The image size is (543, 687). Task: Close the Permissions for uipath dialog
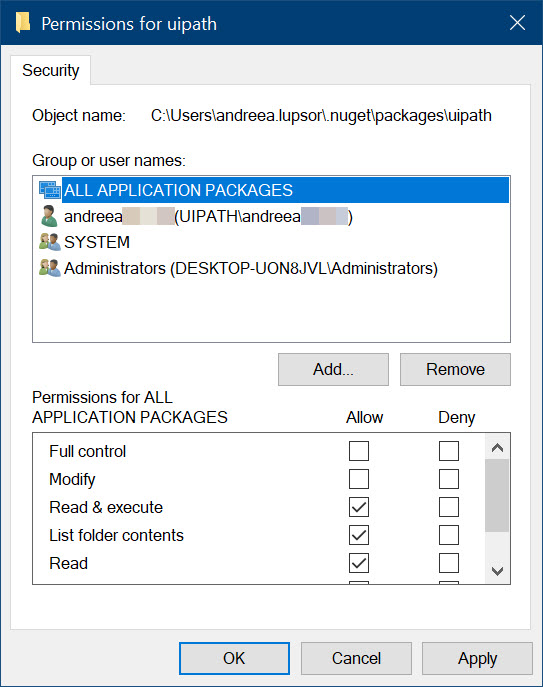pyautogui.click(x=518, y=22)
